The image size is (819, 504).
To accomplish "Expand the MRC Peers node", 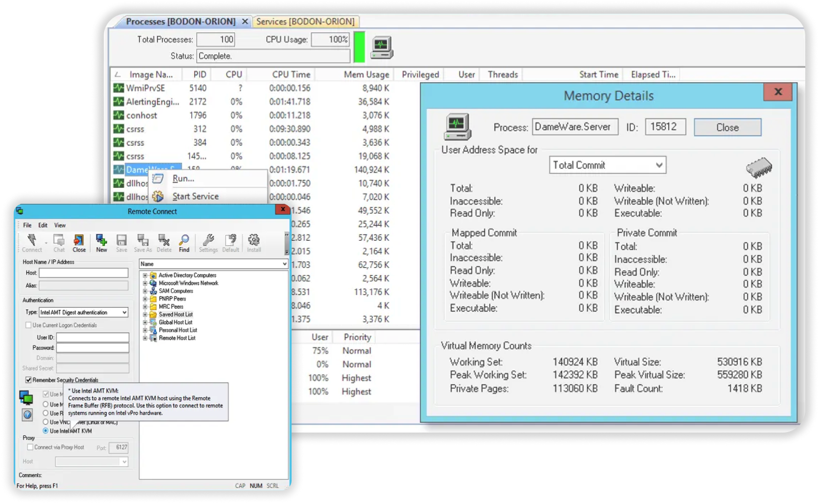I will 145,307.
